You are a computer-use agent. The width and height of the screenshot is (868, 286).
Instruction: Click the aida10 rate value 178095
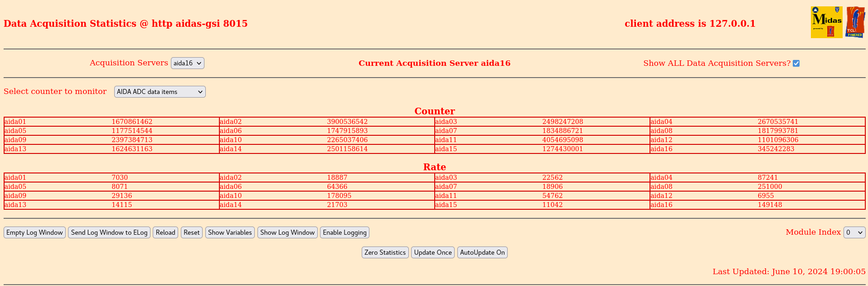339,196
